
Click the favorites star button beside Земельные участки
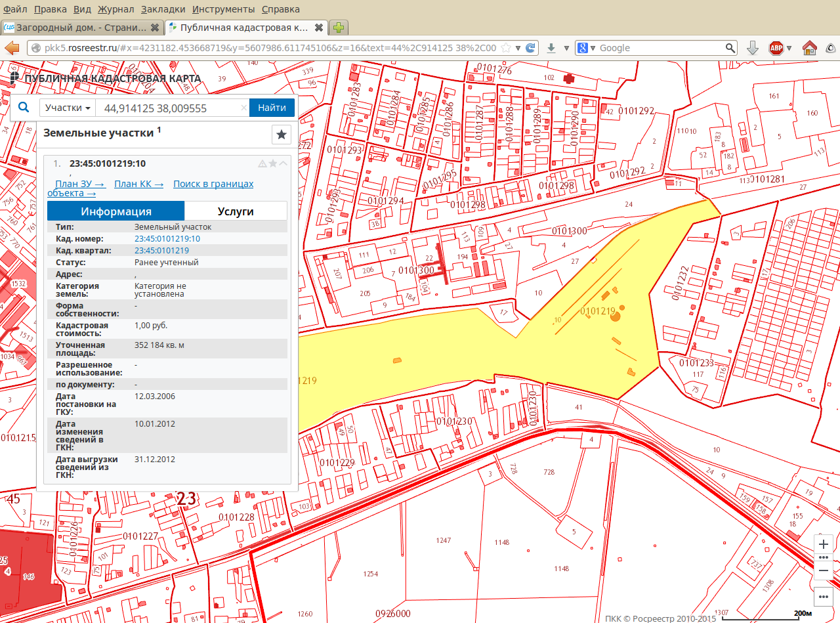pyautogui.click(x=282, y=135)
